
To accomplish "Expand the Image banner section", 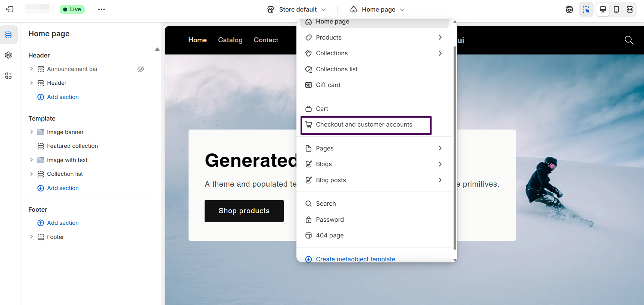I will click(31, 132).
